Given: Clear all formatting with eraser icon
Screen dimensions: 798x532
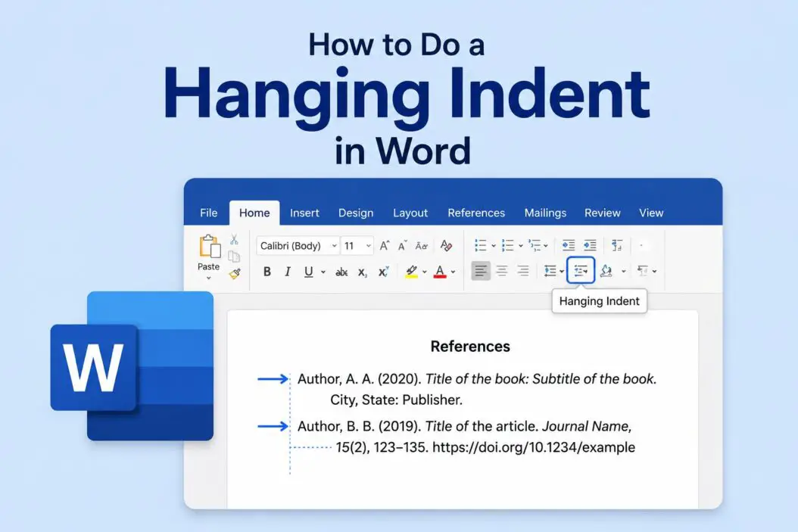Looking at the screenshot, I should [x=447, y=246].
